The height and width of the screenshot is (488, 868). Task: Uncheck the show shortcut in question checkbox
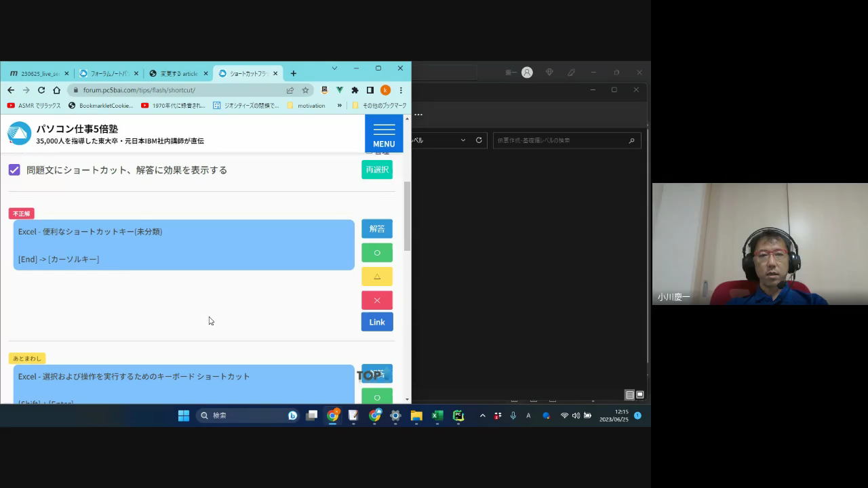click(14, 170)
